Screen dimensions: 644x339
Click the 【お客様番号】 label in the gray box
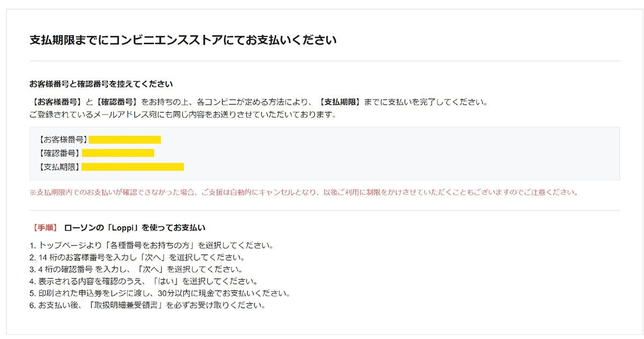63,140
